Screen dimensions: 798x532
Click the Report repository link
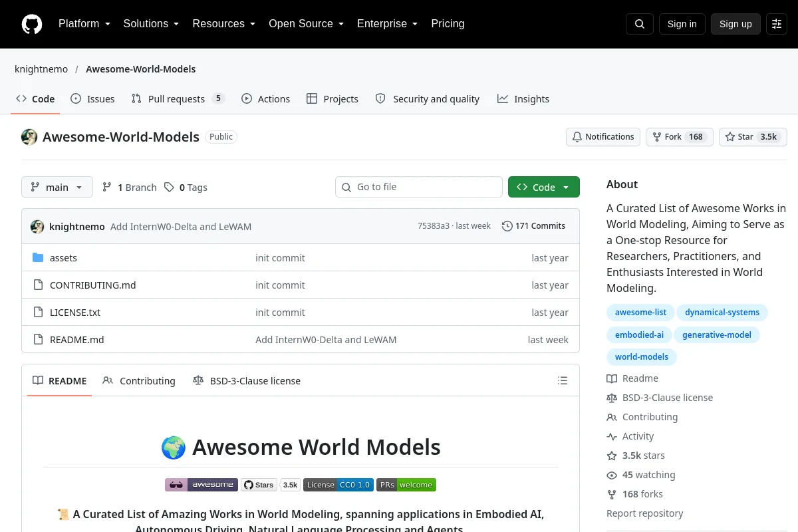tap(644, 513)
